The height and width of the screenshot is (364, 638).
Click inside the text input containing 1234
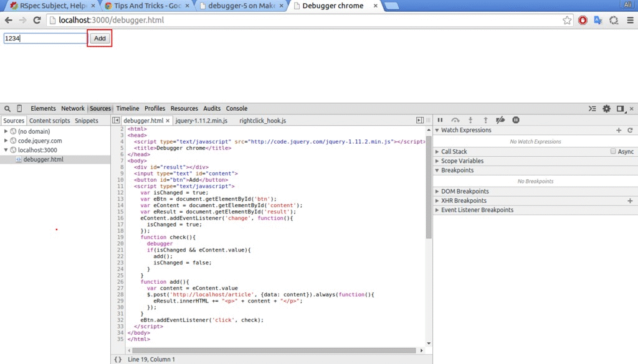44,38
